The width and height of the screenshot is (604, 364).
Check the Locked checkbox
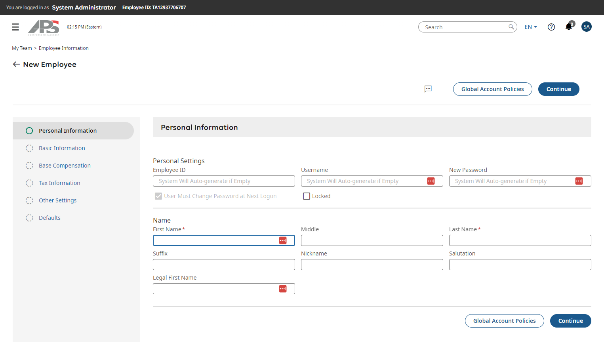point(307,196)
